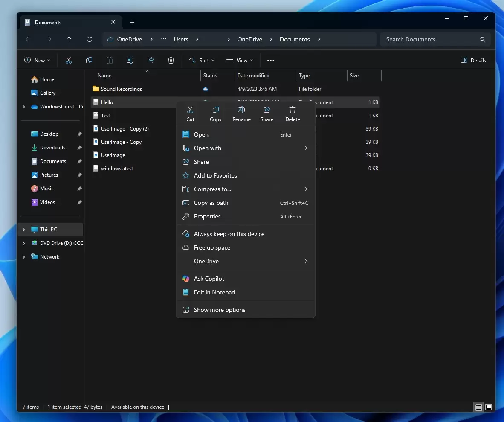The width and height of the screenshot is (504, 422).
Task: Open Properties for the Hello file
Action: pyautogui.click(x=207, y=216)
